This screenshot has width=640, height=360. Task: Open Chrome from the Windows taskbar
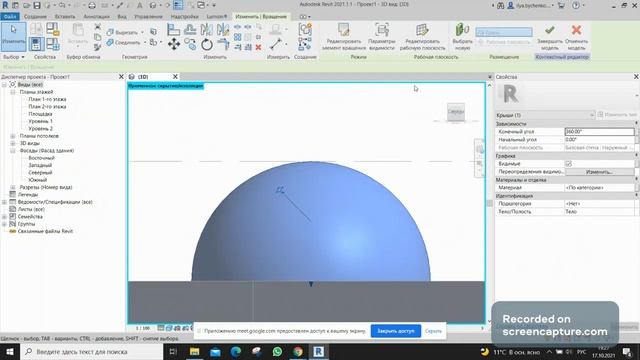coord(298,351)
